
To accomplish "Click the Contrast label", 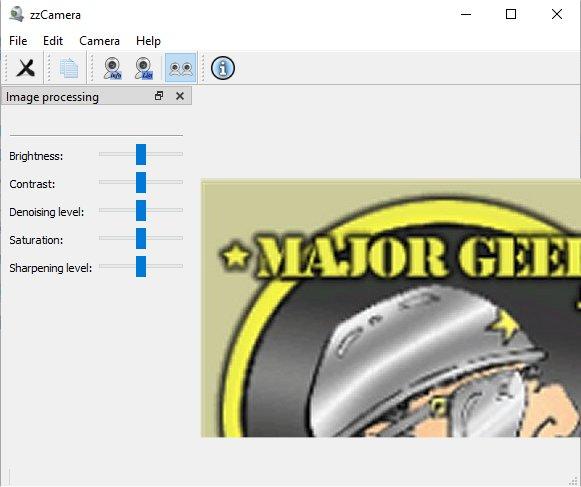I will pyautogui.click(x=32, y=184).
